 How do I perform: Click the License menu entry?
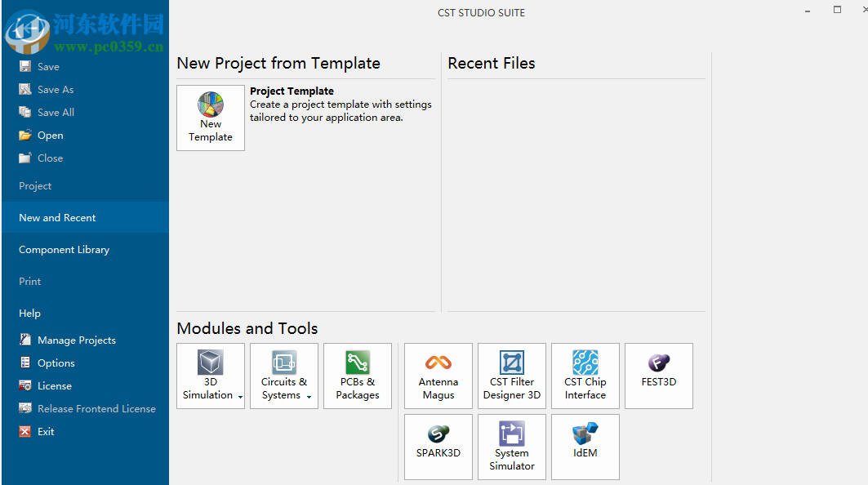(x=54, y=386)
